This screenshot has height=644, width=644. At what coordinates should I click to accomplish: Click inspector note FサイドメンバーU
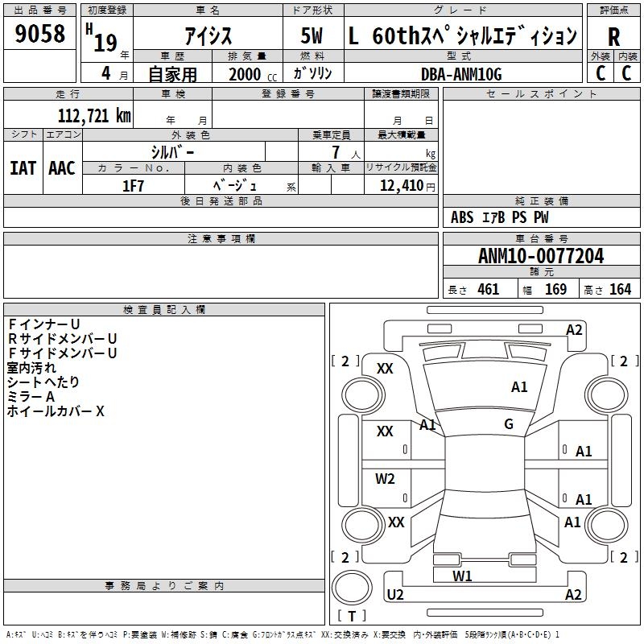click(63, 353)
